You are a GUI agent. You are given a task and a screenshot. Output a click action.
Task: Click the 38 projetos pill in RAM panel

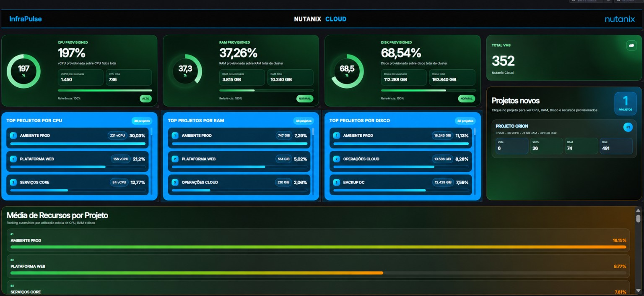304,121
